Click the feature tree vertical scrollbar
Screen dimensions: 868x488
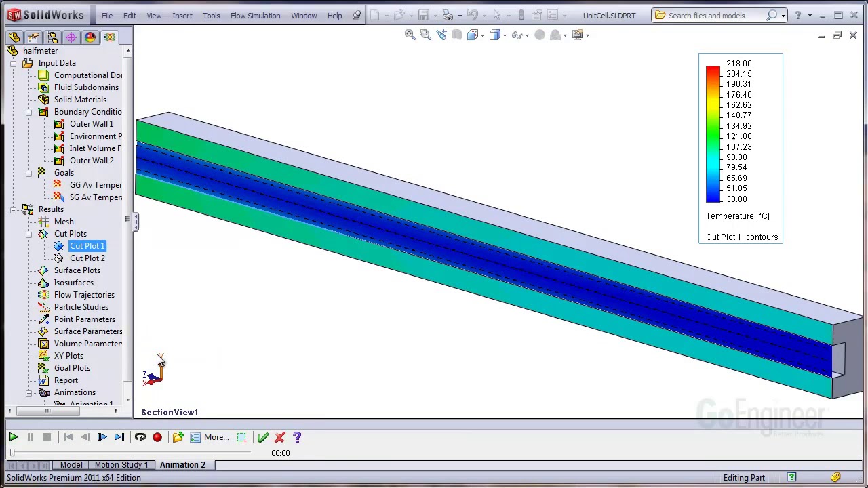click(x=127, y=224)
